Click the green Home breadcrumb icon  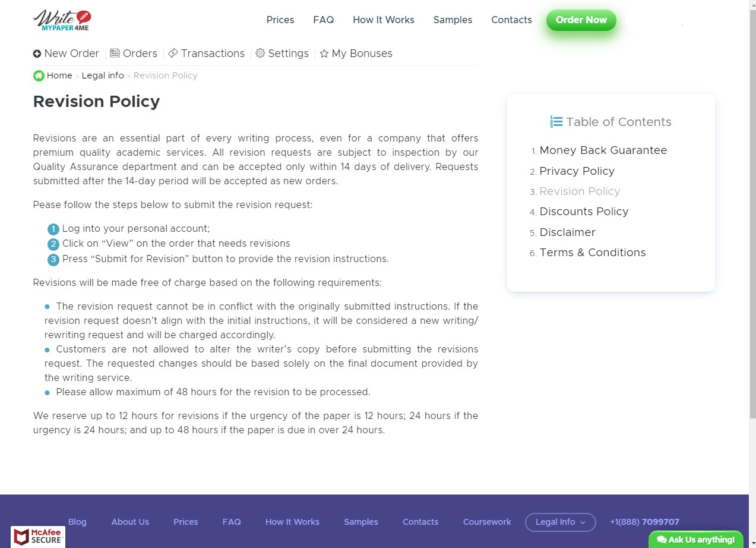[x=39, y=75]
